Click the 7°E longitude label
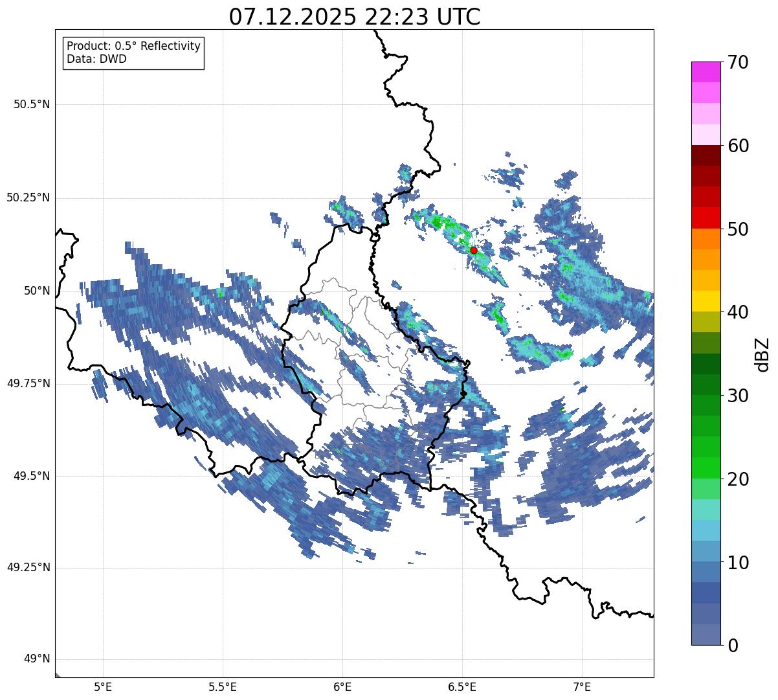Image resolution: width=778 pixels, height=700 pixels. (x=582, y=686)
